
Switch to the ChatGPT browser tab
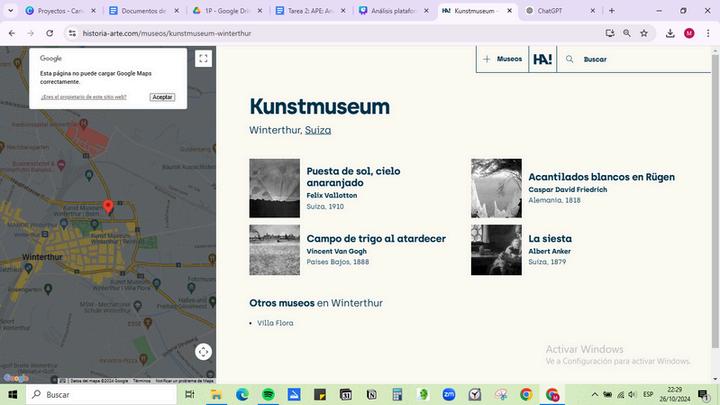coord(561,11)
